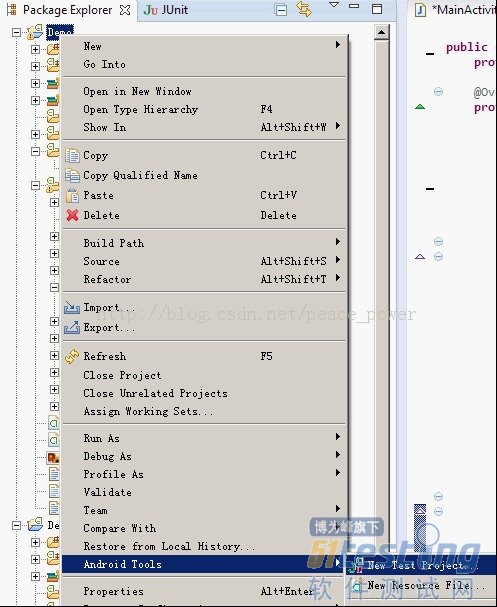Image resolution: width=497 pixels, height=607 pixels.
Task: Open the Team submenu
Action: click(x=205, y=511)
